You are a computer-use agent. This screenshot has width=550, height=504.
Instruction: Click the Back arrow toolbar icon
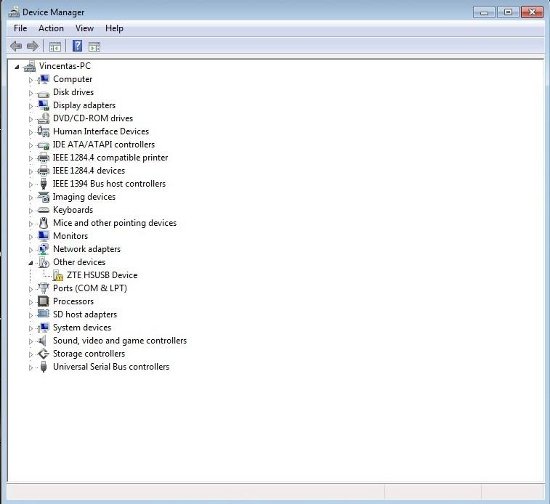pos(16,46)
